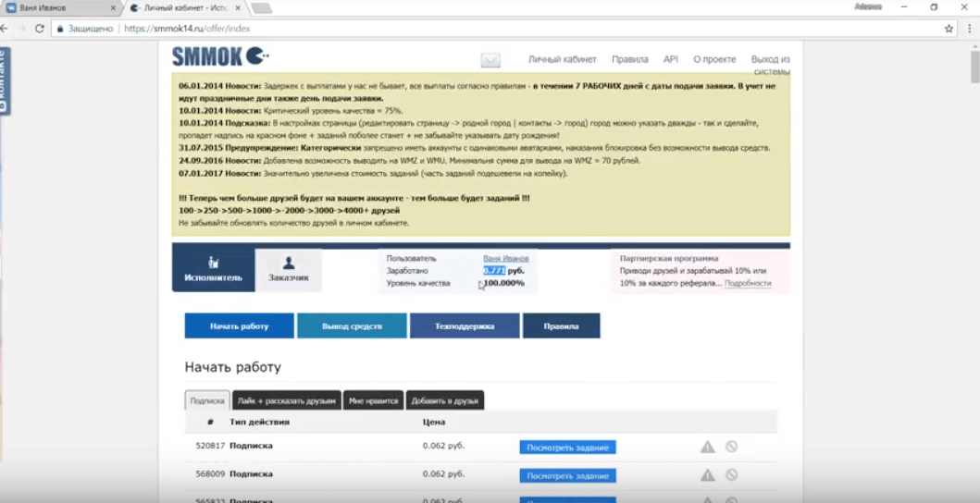Reload the page in browser
This screenshot has height=503, width=980.
[x=40, y=29]
